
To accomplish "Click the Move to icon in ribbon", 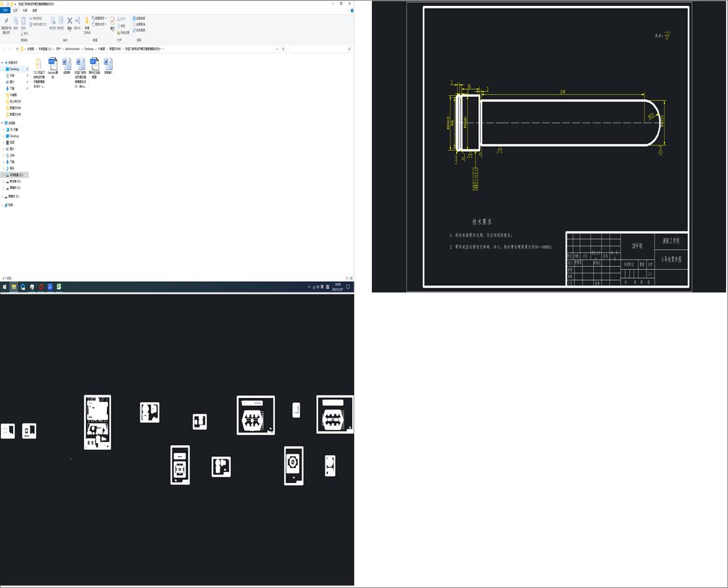I will pyautogui.click(x=53, y=23).
